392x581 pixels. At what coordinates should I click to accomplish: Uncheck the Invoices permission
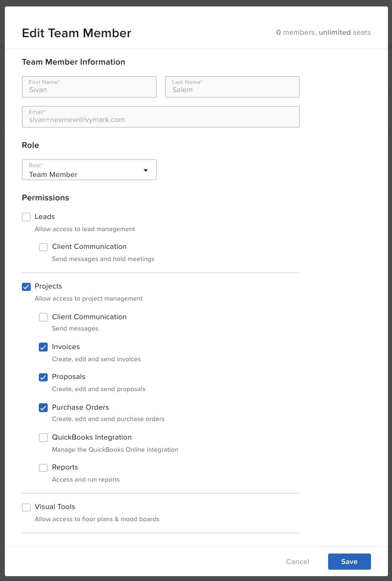tap(43, 347)
